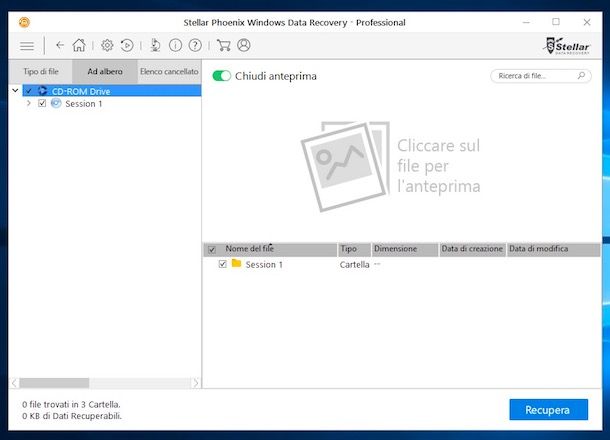The width and height of the screenshot is (610, 440).
Task: Open the user account icon
Action: tap(244, 45)
